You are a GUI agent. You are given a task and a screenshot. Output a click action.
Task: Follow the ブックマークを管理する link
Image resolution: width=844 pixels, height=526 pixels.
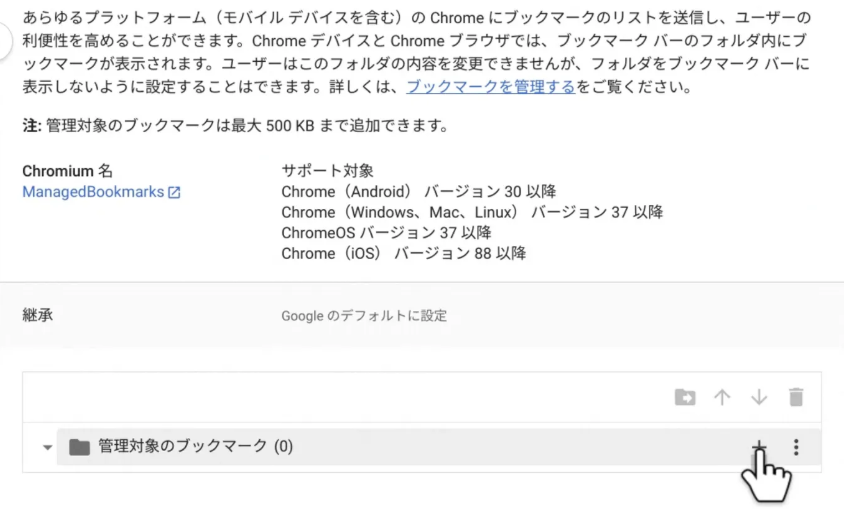[491, 87]
